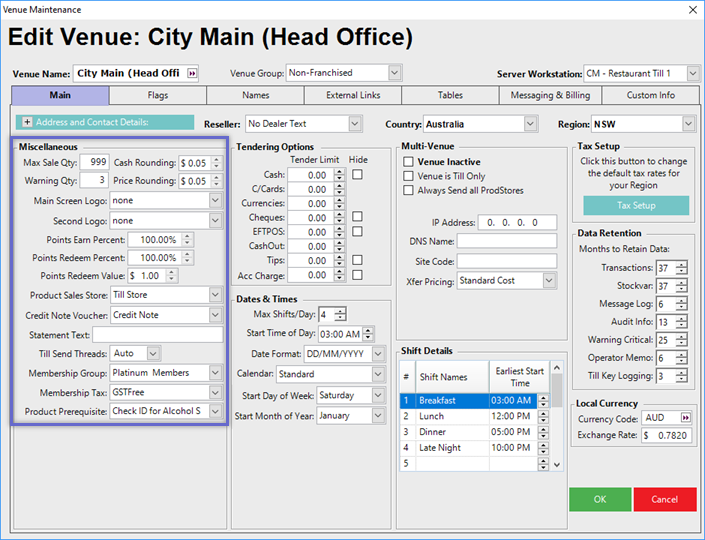Open the Server Workstation dropdown

point(693,73)
